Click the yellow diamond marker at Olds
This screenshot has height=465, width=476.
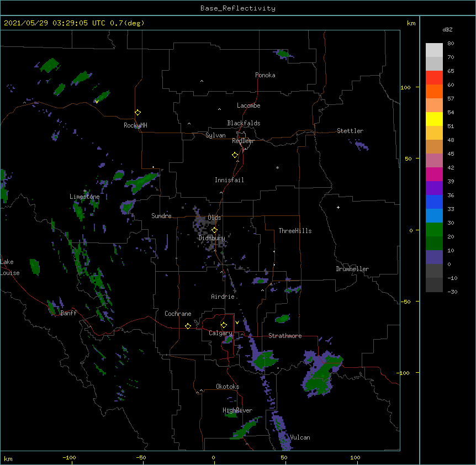coord(214,230)
